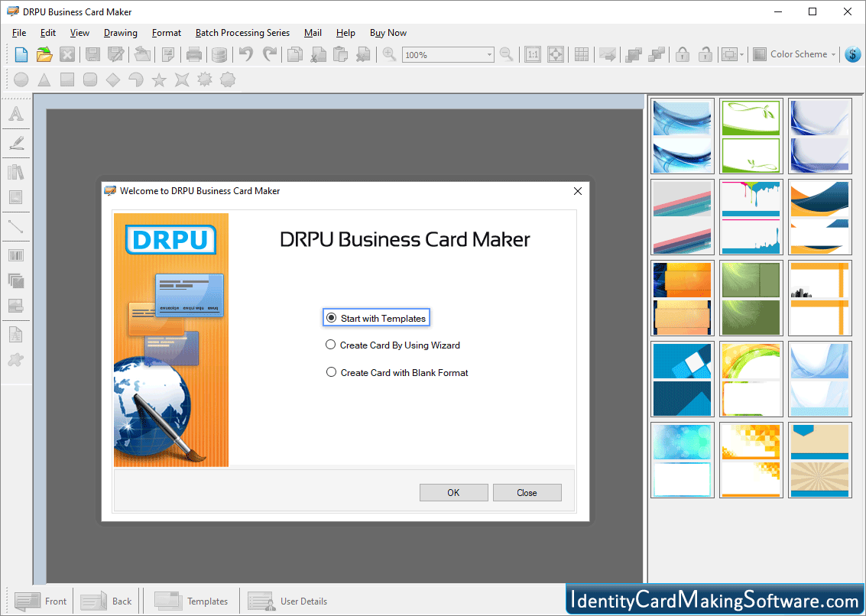866x616 pixels.
Task: Click the New document icon in toolbar
Action: pos(21,55)
